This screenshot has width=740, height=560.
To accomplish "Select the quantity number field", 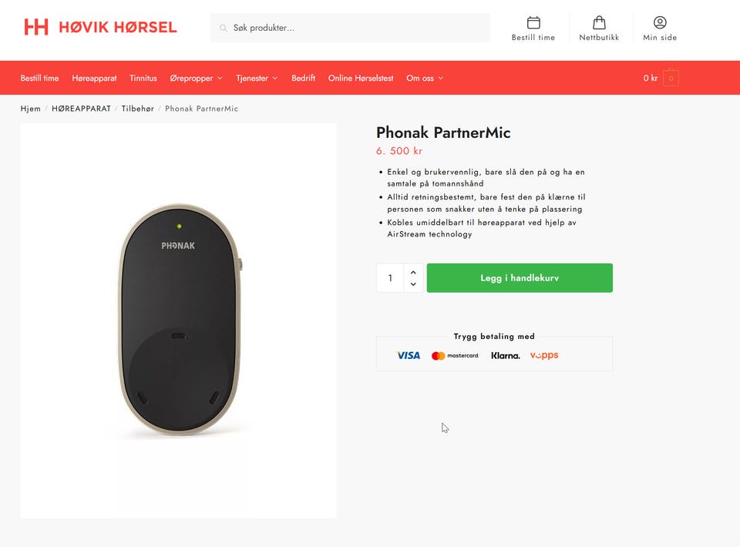I will tap(390, 278).
